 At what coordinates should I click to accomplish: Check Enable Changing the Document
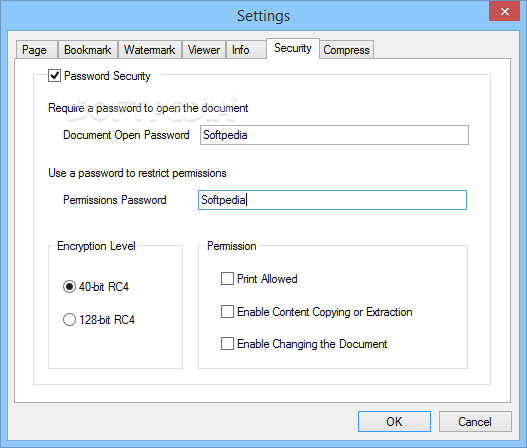(x=227, y=344)
